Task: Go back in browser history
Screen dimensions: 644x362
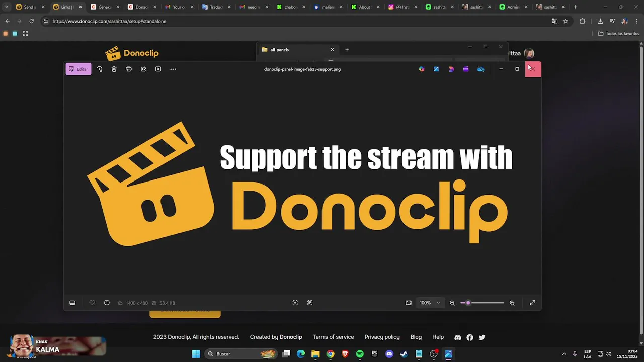Action: click(7, 21)
